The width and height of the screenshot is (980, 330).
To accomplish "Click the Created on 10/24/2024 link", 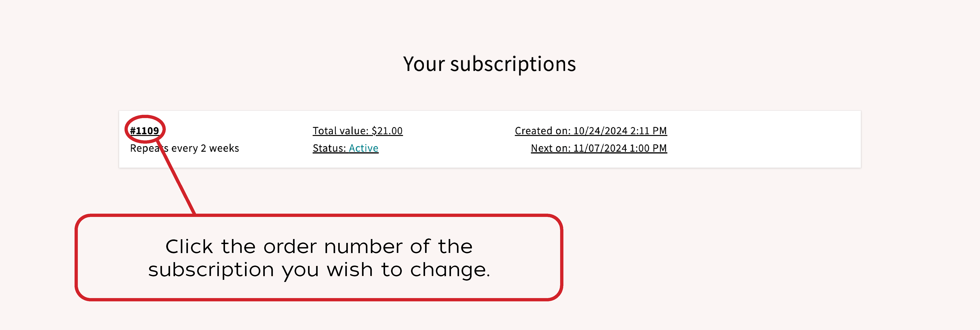I will click(x=590, y=131).
